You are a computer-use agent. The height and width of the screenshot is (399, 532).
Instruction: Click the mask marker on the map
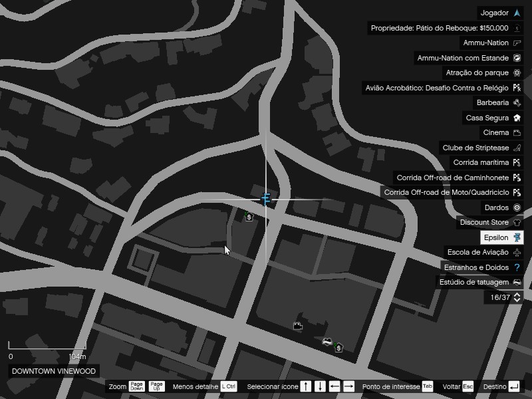click(x=327, y=341)
